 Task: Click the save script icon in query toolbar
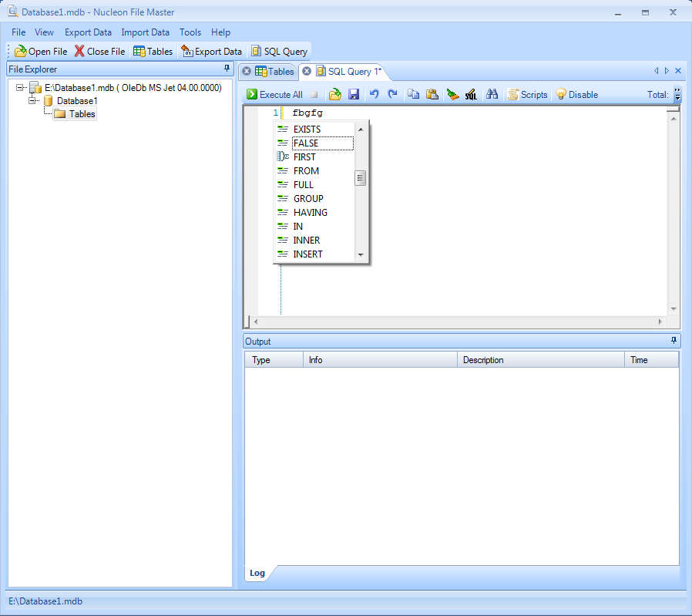click(x=354, y=95)
